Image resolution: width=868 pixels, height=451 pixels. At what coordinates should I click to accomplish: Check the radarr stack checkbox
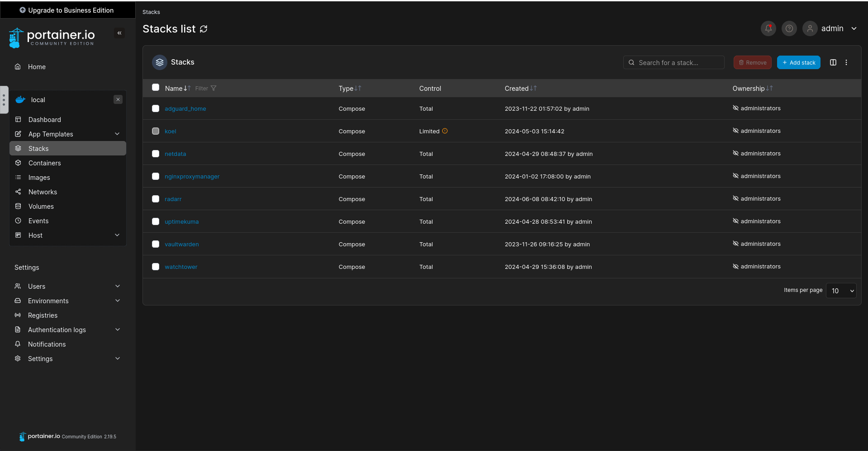click(x=156, y=199)
